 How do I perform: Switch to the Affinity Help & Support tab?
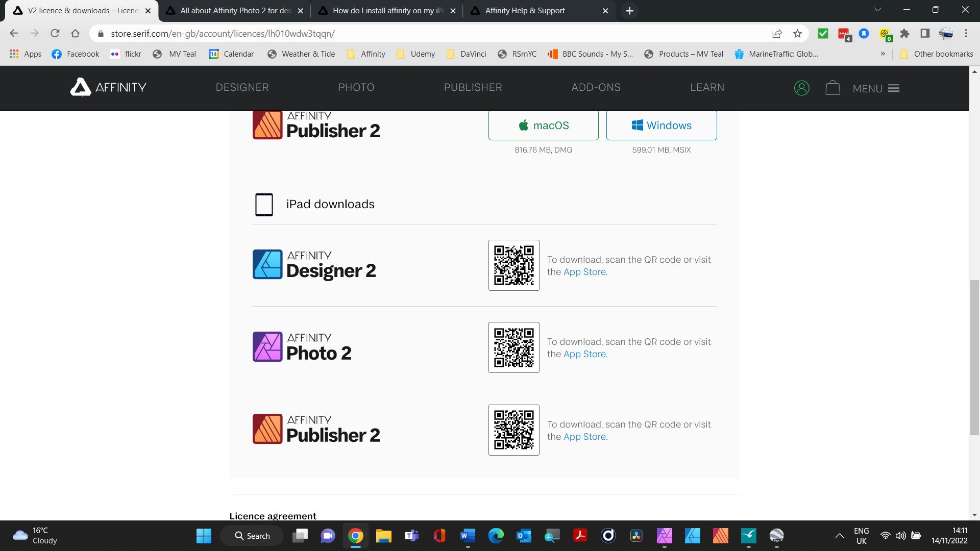539,11
